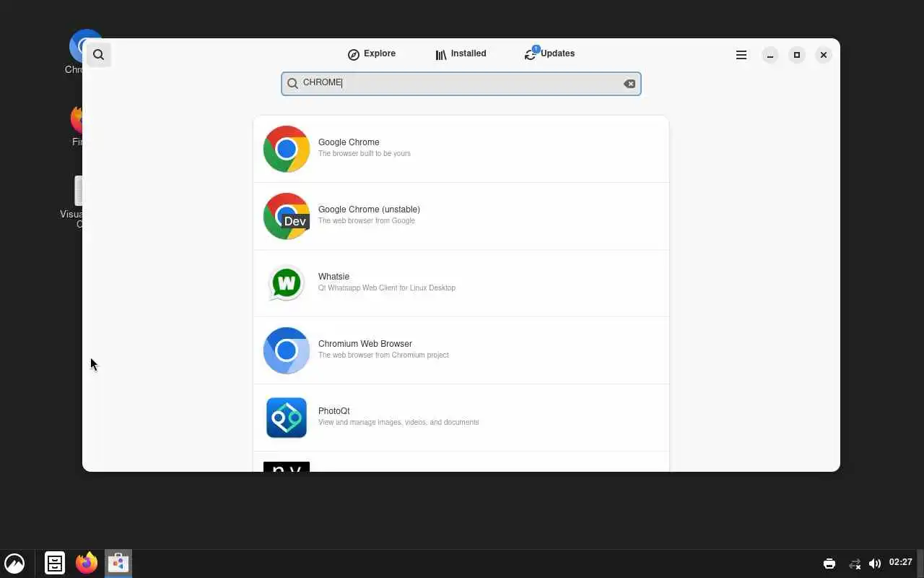Click 'The browser built to be yours' description

[x=365, y=153]
